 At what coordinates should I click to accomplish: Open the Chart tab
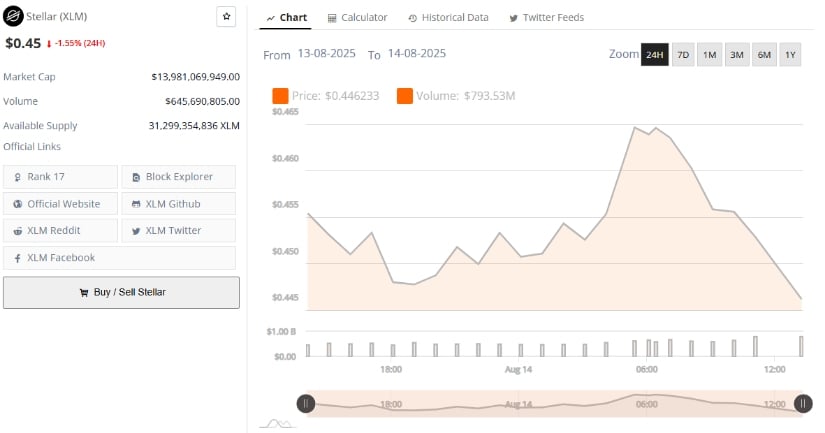286,17
